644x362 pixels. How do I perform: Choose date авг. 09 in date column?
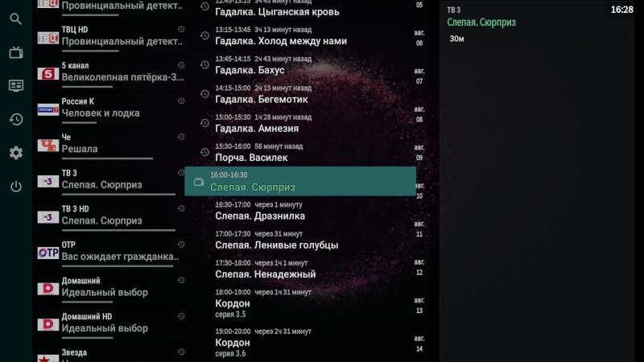click(x=419, y=152)
